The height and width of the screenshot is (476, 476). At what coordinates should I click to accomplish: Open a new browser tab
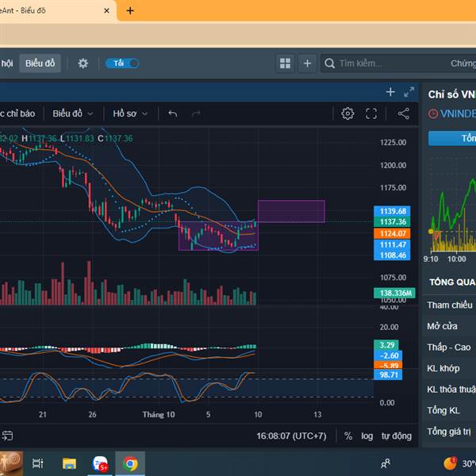(130, 11)
